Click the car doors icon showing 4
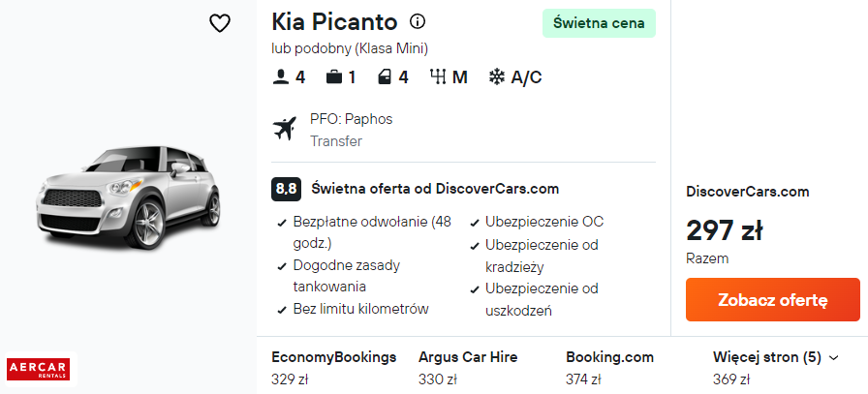 (x=386, y=77)
